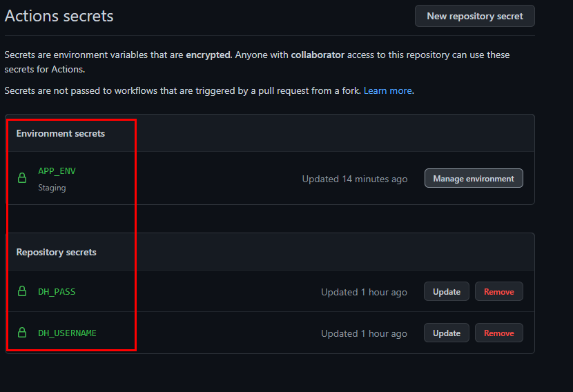Click the Updated 14 minutes ago timestamp
573x392 pixels.
(x=354, y=179)
